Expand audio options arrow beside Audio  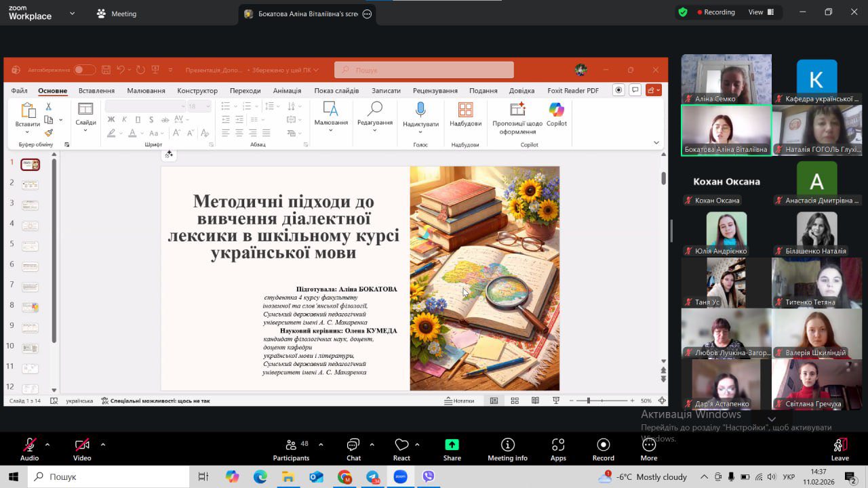coord(47,445)
